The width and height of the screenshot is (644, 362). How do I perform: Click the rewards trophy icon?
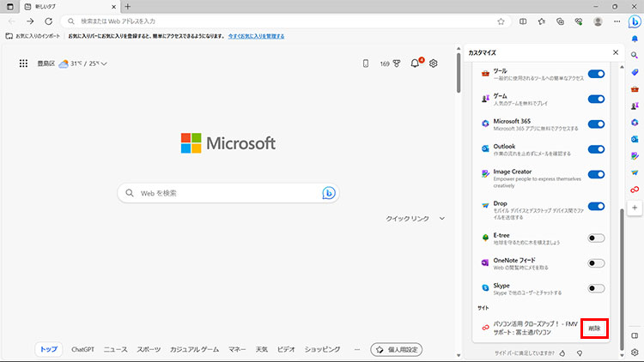tap(397, 63)
